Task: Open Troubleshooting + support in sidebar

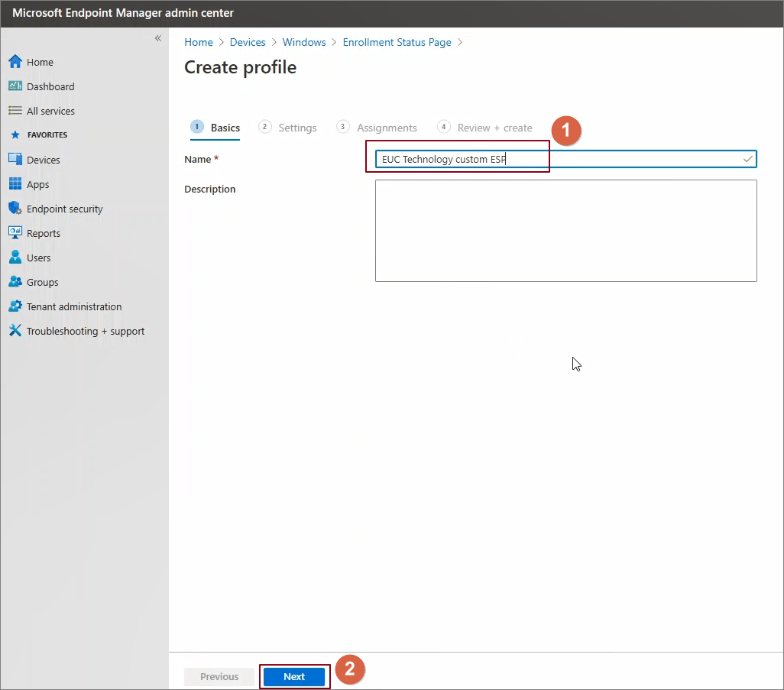Action: click(86, 332)
